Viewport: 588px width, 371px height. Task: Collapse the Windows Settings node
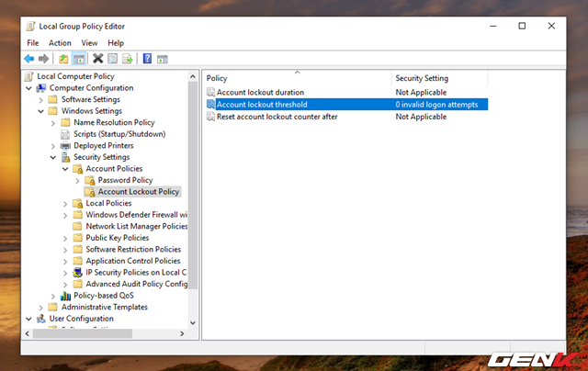40,111
